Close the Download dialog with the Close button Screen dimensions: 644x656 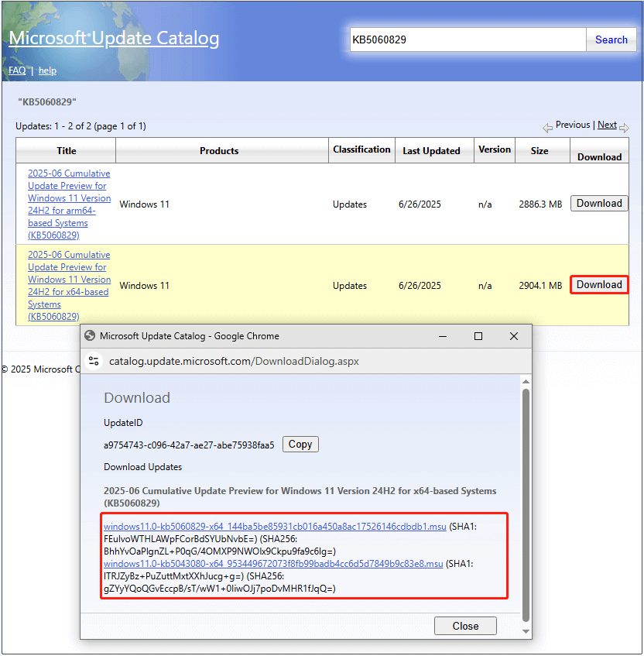coord(465,625)
